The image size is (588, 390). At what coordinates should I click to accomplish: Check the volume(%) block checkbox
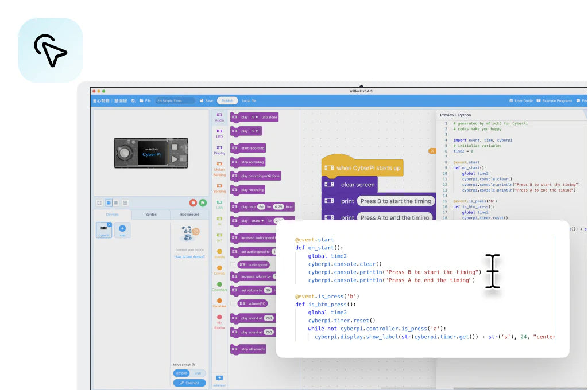pos(233,303)
